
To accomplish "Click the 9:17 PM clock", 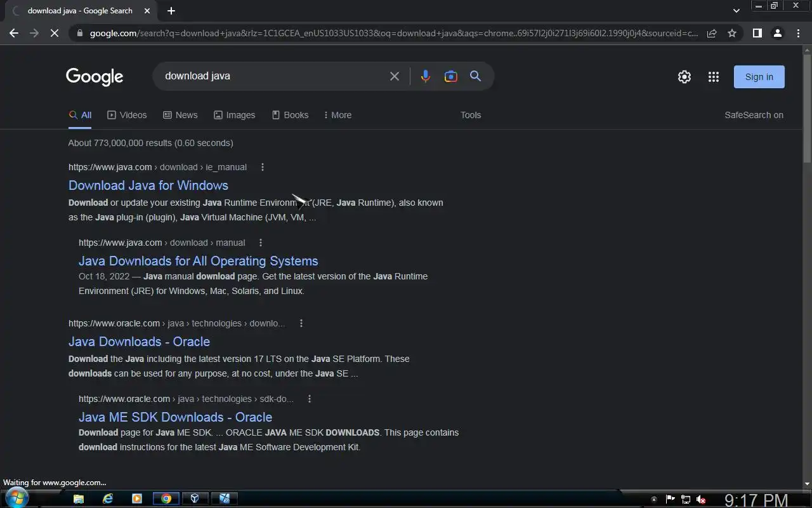I will tap(756, 500).
